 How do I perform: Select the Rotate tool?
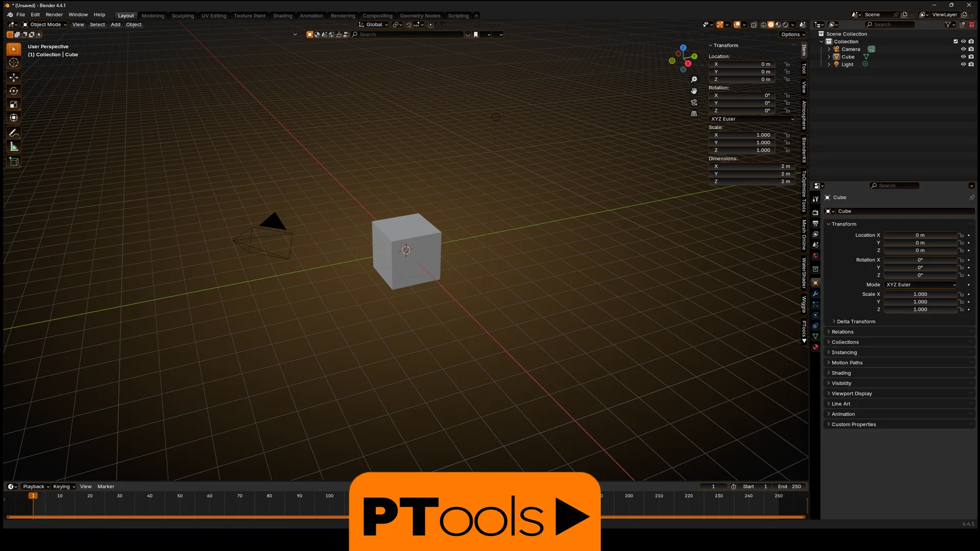point(14,91)
